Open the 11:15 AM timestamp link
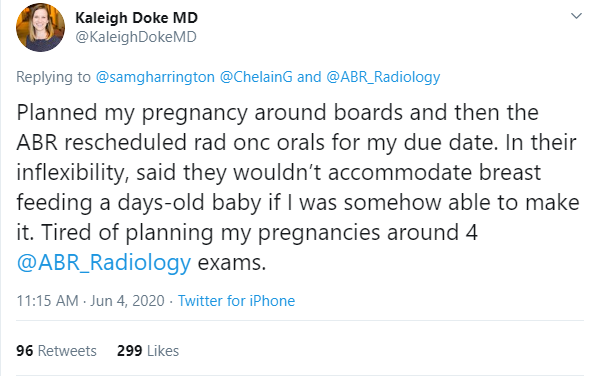Viewport: 597px width, 376px height. pos(48,301)
